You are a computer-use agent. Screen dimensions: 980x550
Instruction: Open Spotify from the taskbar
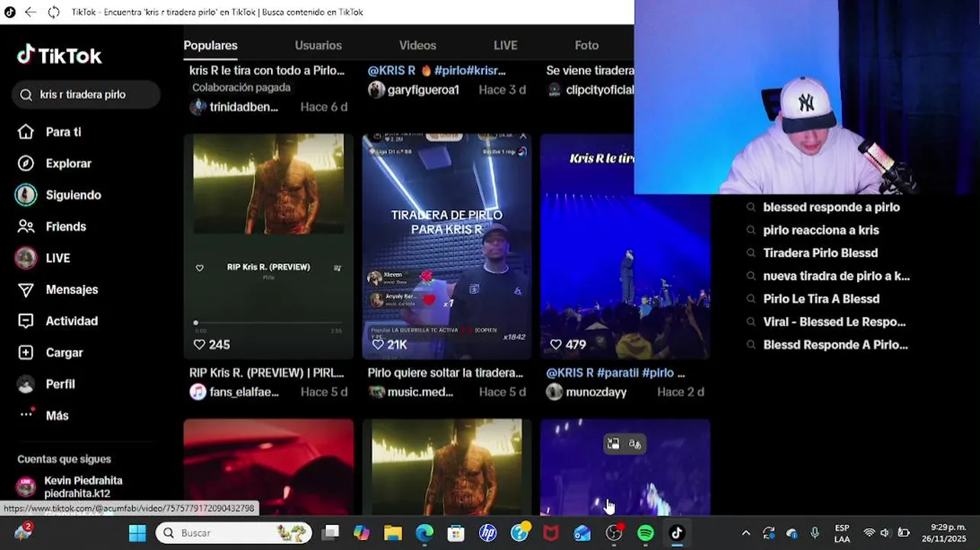coord(646,532)
